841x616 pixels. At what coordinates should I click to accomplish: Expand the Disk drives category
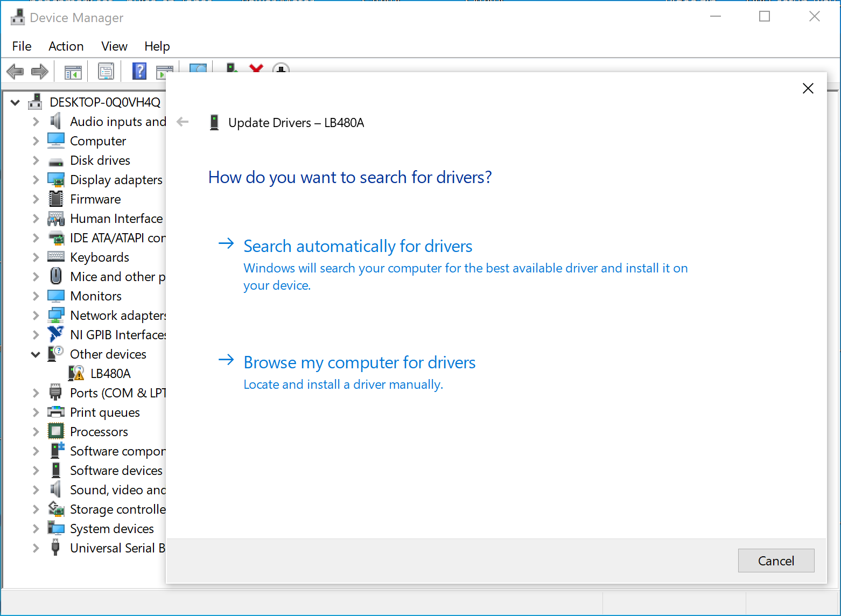coord(36,160)
